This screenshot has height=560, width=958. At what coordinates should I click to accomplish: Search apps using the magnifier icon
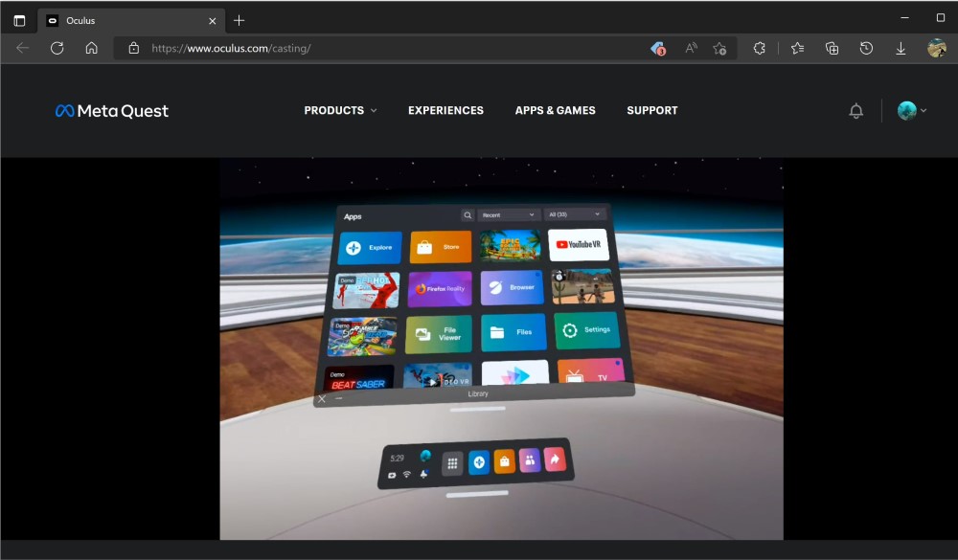(x=468, y=215)
